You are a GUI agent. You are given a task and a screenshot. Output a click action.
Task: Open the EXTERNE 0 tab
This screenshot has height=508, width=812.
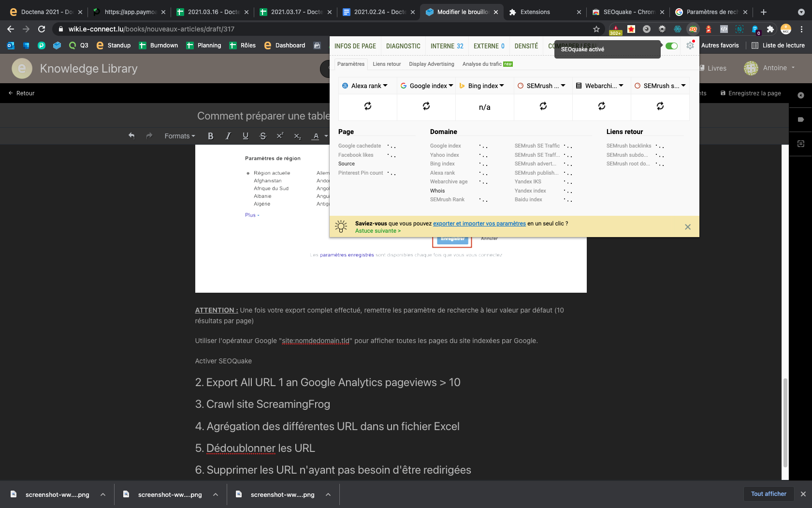(x=489, y=46)
